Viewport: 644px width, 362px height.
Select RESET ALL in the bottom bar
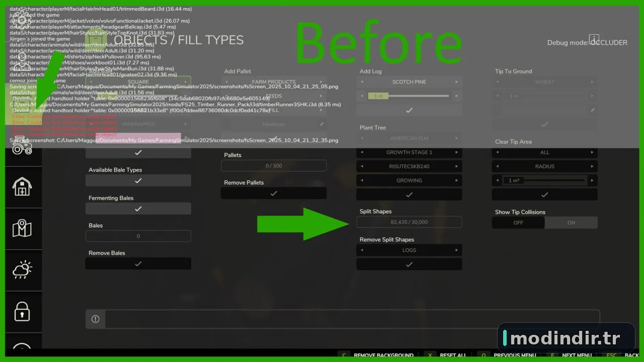453,355
